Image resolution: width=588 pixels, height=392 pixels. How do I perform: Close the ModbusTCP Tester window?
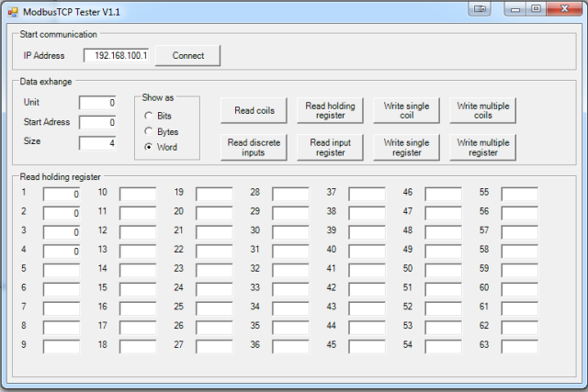click(564, 8)
